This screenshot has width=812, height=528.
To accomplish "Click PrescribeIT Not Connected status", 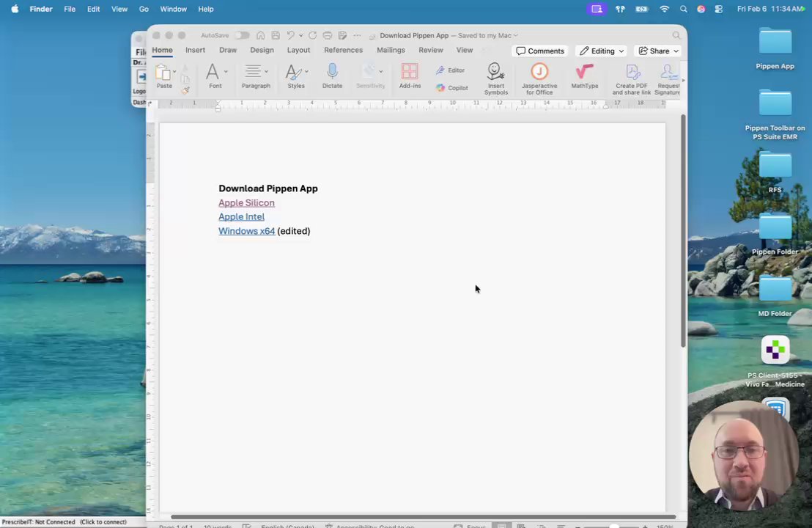I will point(64,522).
